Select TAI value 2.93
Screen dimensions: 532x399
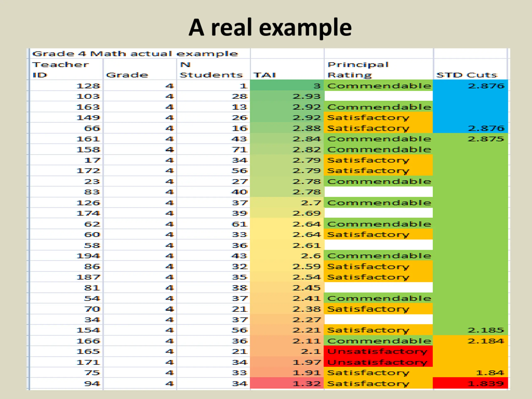pyautogui.click(x=287, y=96)
